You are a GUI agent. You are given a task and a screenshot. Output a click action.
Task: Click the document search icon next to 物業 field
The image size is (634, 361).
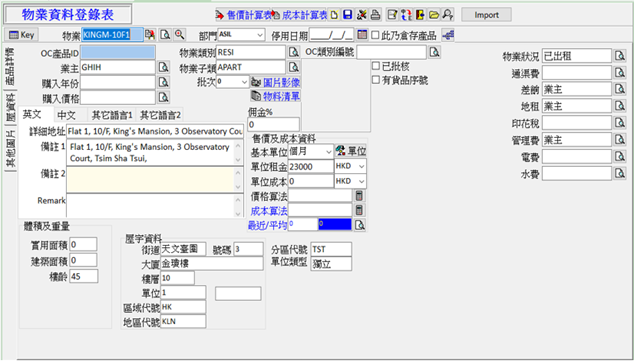[x=165, y=35]
